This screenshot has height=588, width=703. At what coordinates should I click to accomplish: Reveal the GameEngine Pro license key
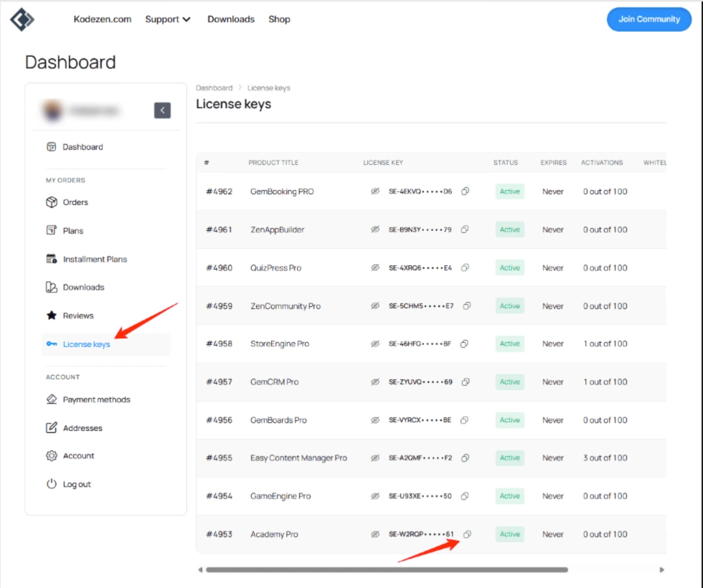coord(375,495)
